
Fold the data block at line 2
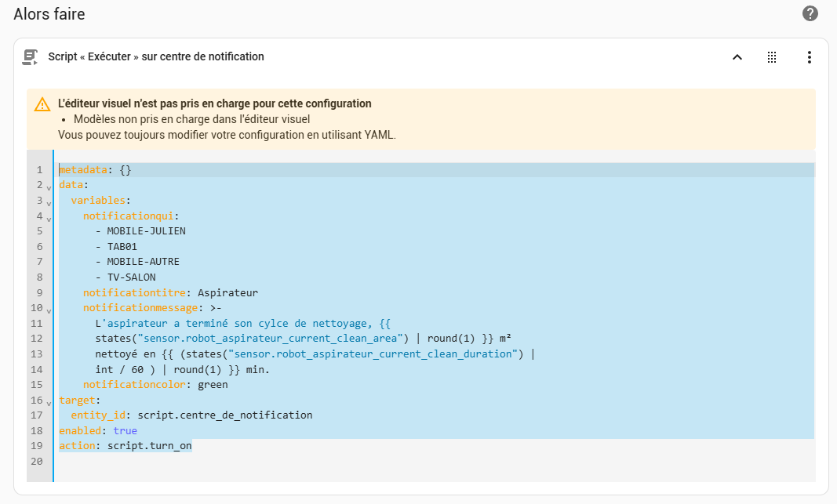coord(49,188)
